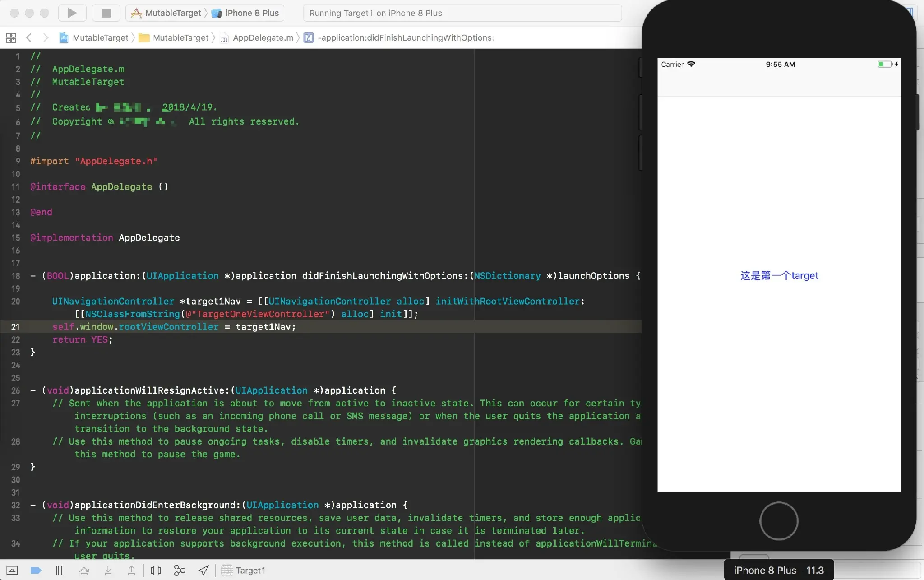
Task: Click the @end keyword on line 13
Action: pos(41,212)
